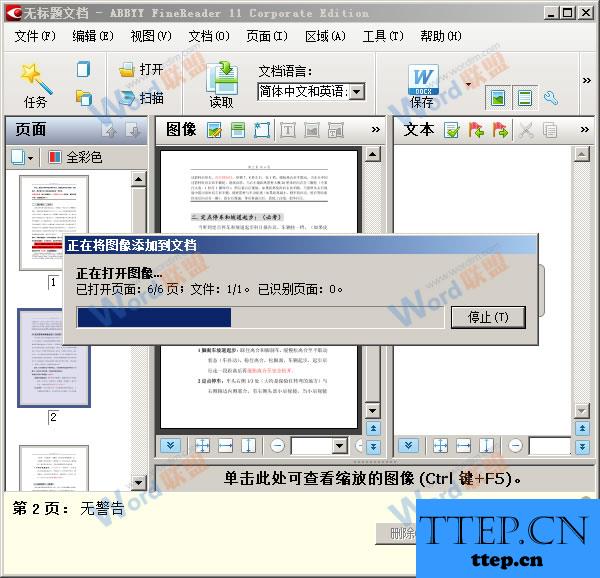Image resolution: width=600 pixels, height=578 pixels.
Task: Click the cut scissors icon in text panel
Action: tap(526, 130)
